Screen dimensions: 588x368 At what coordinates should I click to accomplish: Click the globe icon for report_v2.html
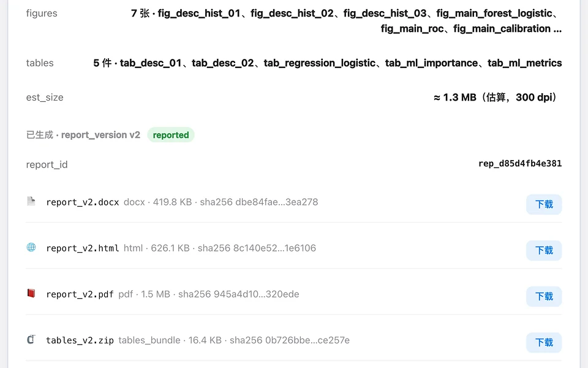point(31,247)
